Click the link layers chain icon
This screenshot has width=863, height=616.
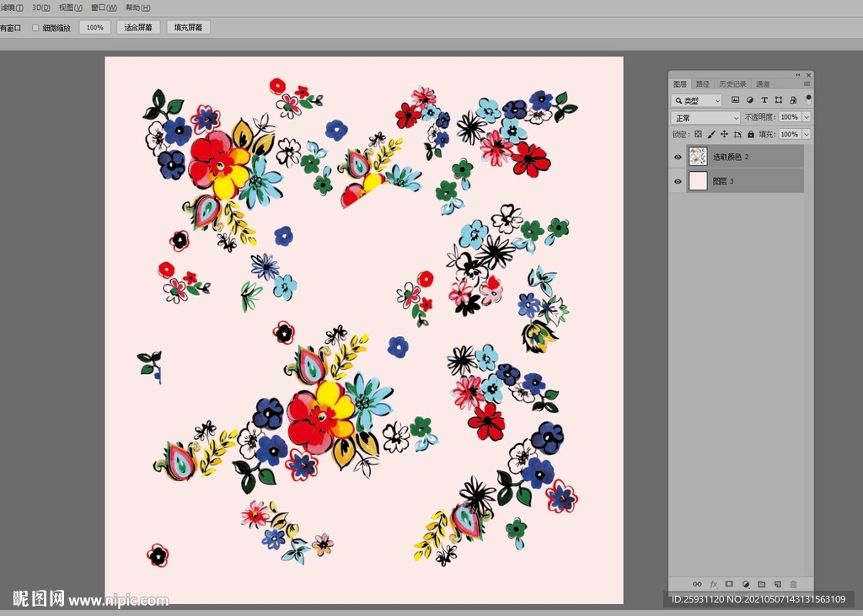pos(697,584)
